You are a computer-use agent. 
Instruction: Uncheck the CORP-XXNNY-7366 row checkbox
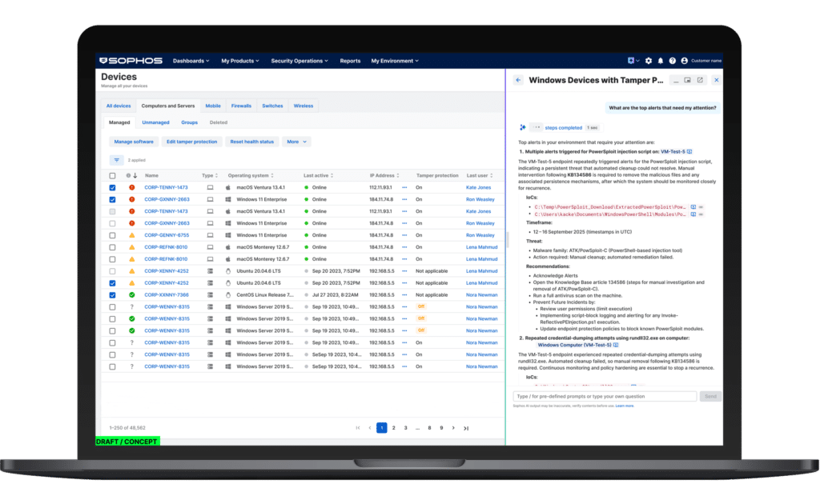point(112,295)
